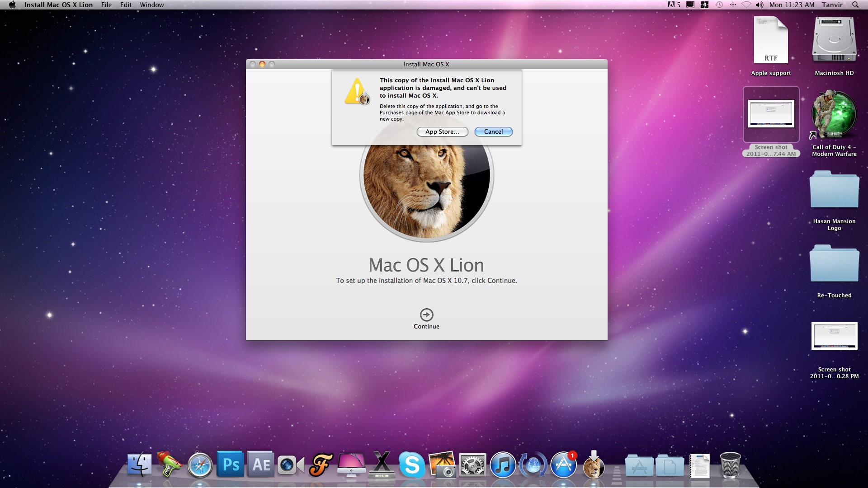Click the warning icon in the alert
Viewport: 868px width, 488px height.
click(x=358, y=91)
